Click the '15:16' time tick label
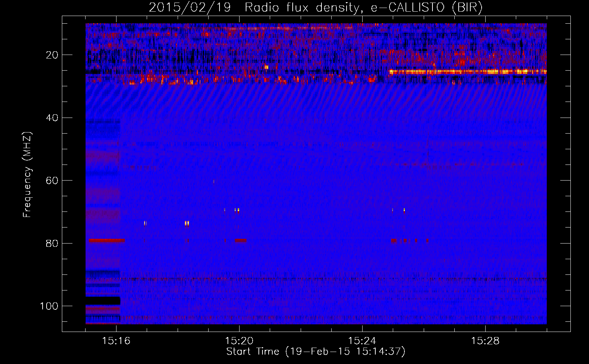 pos(116,341)
